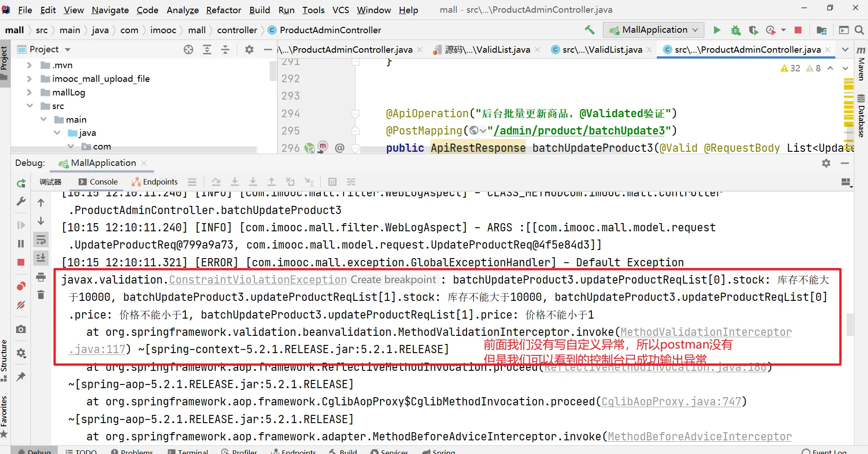The width and height of the screenshot is (868, 454).
Task: Toggle pin tab in the Debug sidebar
Action: pyautogui.click(x=21, y=376)
